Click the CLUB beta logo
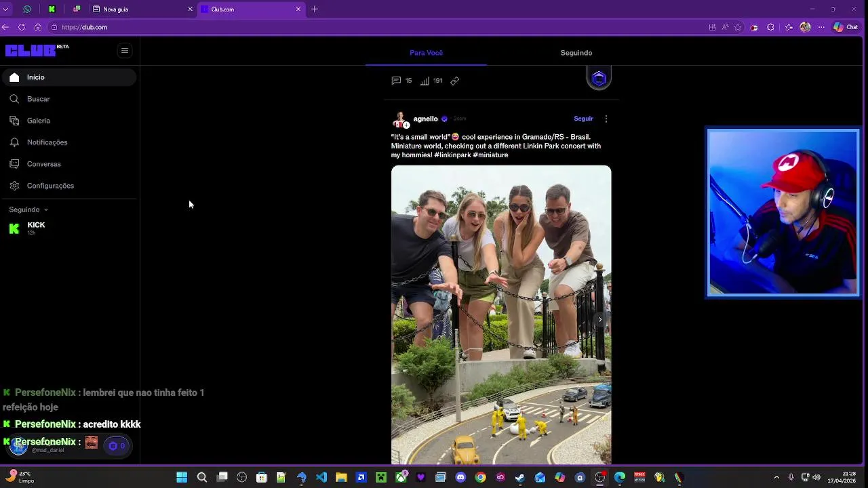 pyautogui.click(x=37, y=50)
